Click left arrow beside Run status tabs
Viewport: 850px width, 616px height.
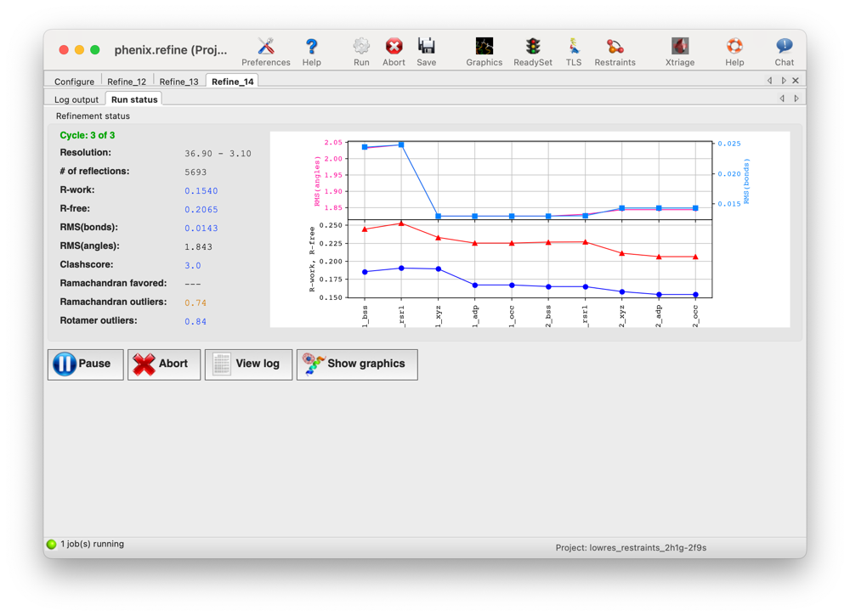pyautogui.click(x=782, y=98)
